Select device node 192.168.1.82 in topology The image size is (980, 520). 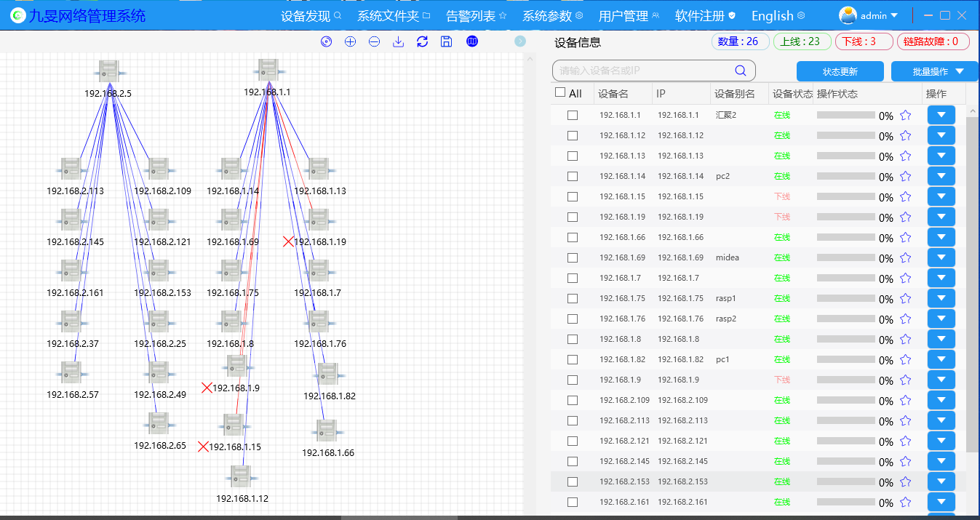tap(327, 375)
